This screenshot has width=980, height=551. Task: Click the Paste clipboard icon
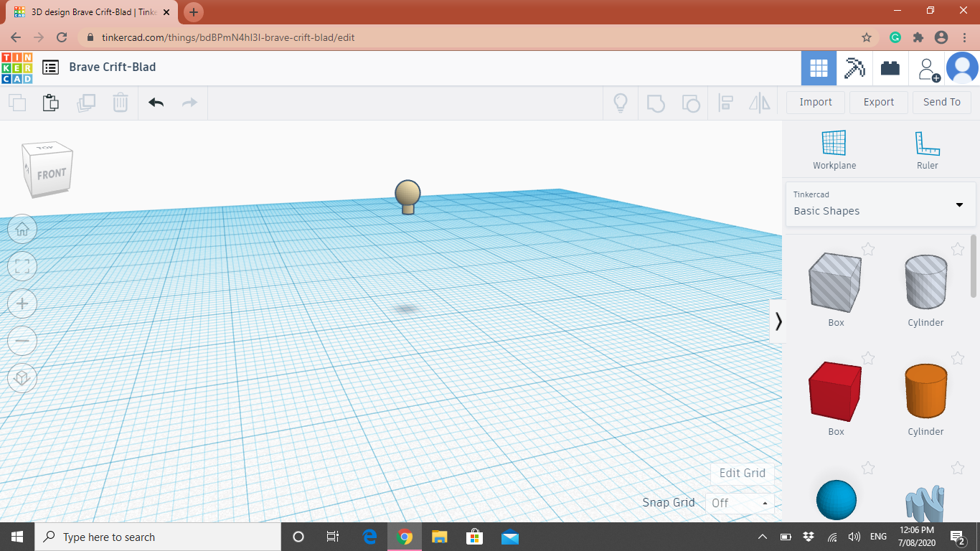[x=50, y=103]
